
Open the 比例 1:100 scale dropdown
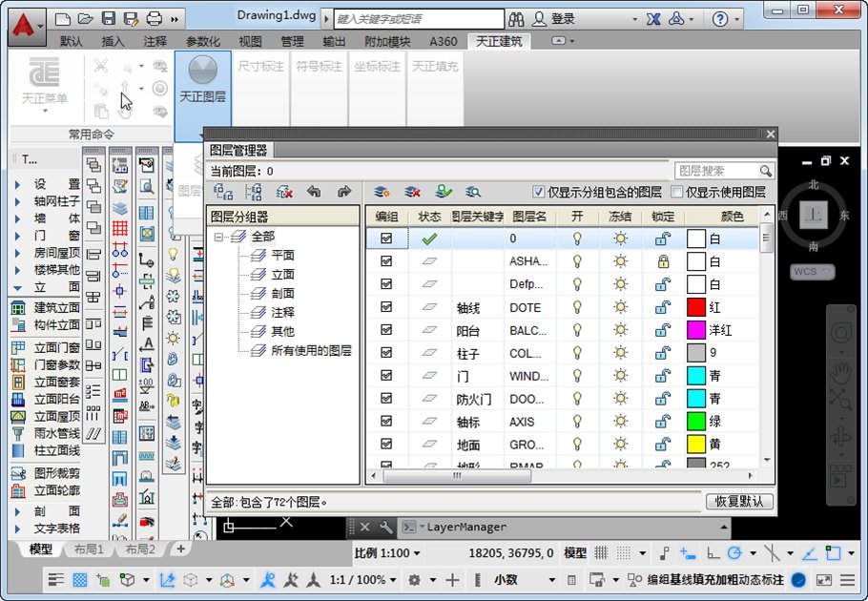(x=387, y=552)
